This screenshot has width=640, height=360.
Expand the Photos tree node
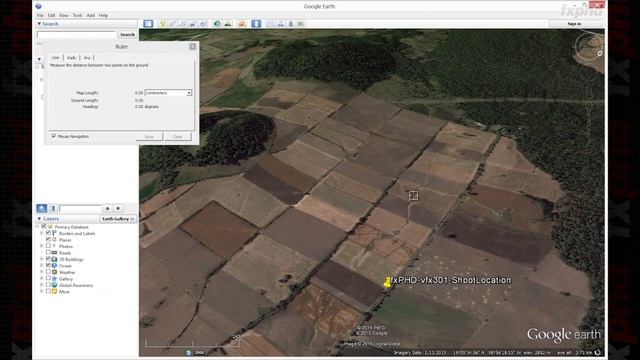tap(42, 246)
